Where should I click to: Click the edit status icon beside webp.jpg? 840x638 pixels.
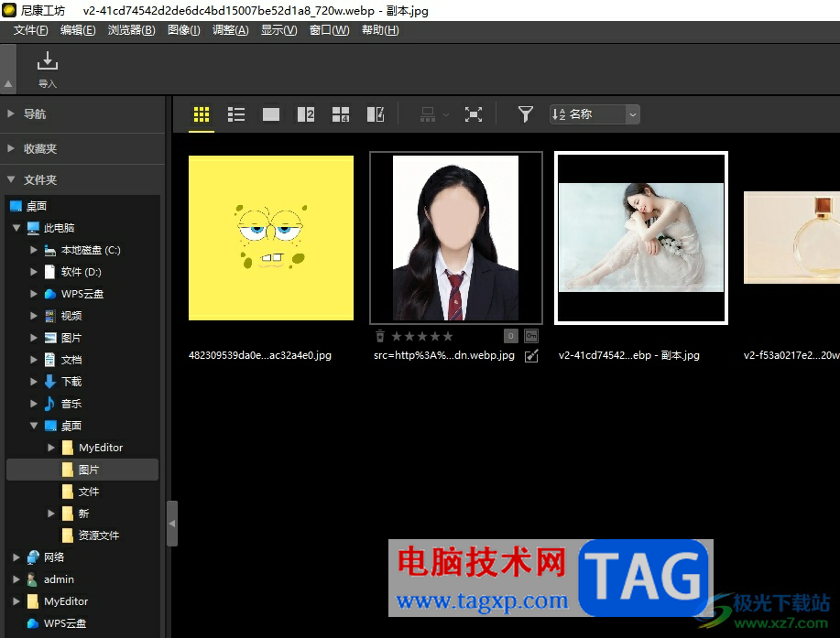click(x=531, y=355)
